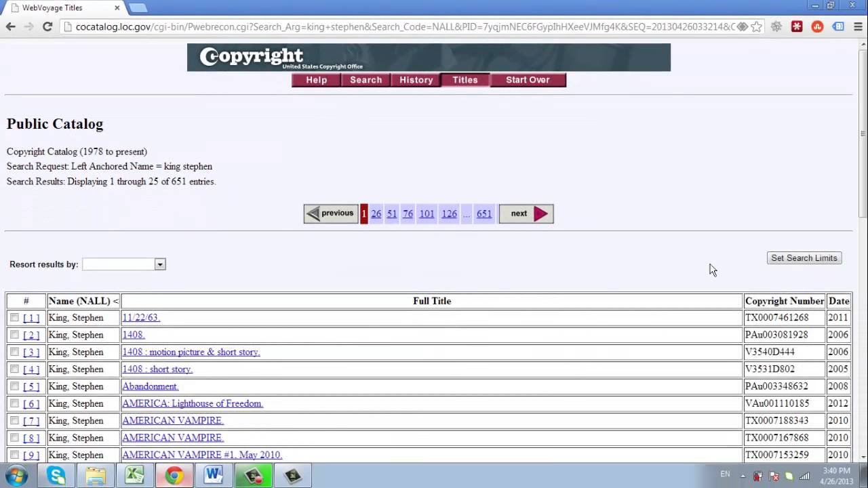This screenshot has height=488, width=868.
Task: Open the Search menu item
Action: [x=366, y=80]
